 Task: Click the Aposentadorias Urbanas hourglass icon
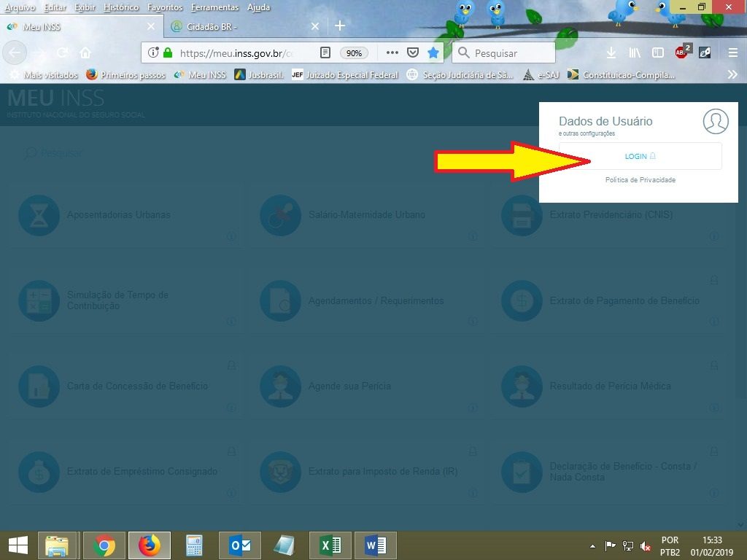click(x=39, y=215)
